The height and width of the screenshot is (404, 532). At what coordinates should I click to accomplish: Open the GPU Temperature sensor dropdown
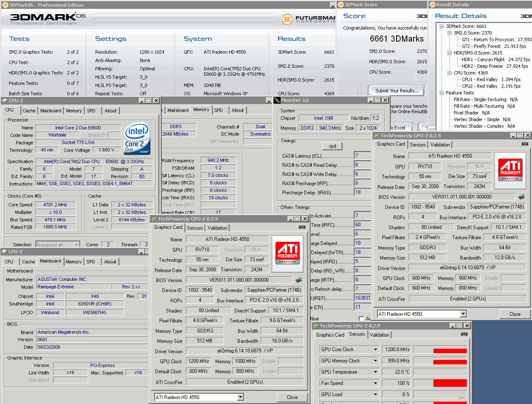(375, 372)
